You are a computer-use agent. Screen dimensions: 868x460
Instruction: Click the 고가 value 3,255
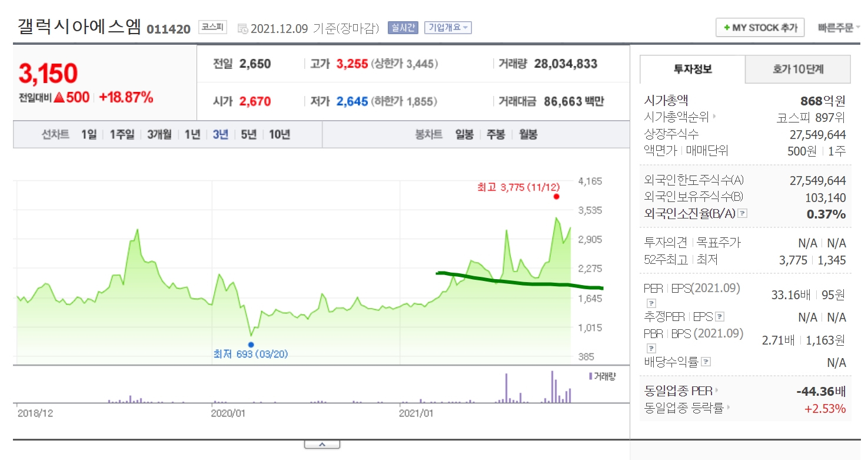click(x=352, y=64)
